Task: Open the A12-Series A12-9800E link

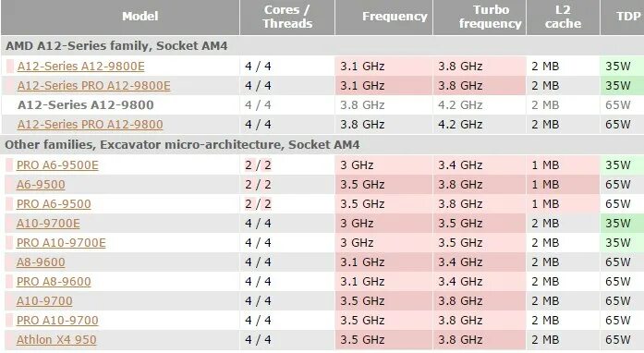Action: click(x=81, y=67)
